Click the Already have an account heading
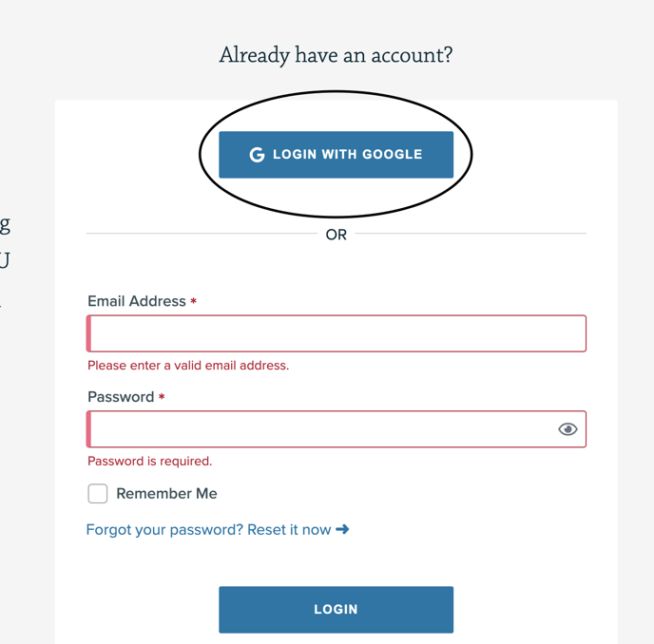The width and height of the screenshot is (654, 644). coord(336,55)
